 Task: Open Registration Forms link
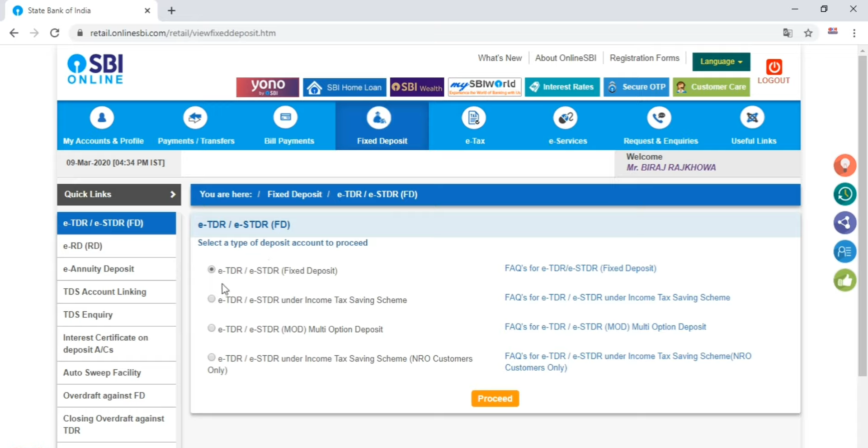[644, 58]
